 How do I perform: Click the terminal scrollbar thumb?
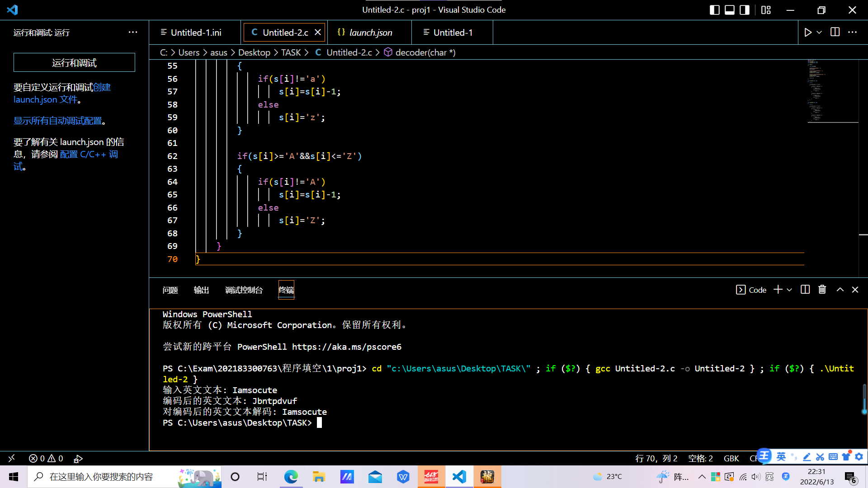864,399
